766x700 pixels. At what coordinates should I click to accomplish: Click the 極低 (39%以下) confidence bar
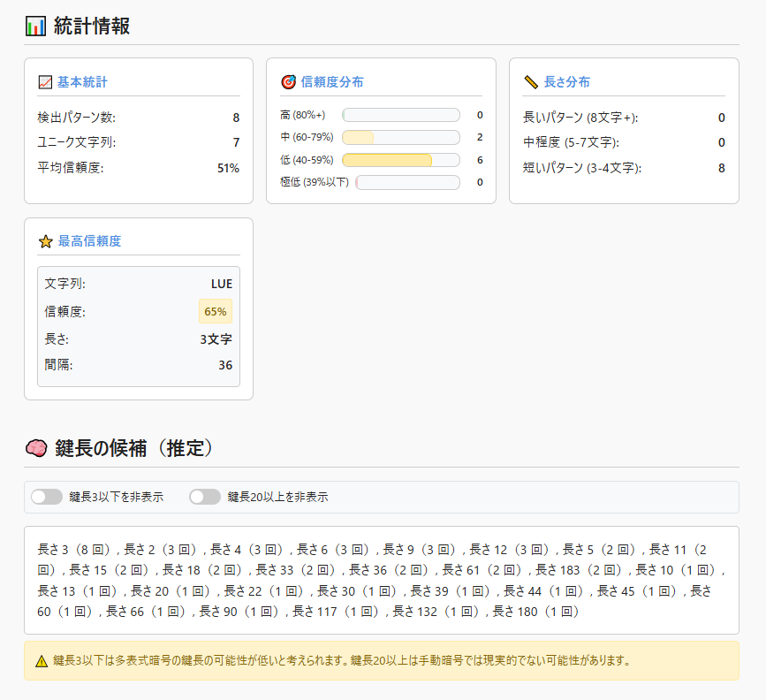coord(407,182)
